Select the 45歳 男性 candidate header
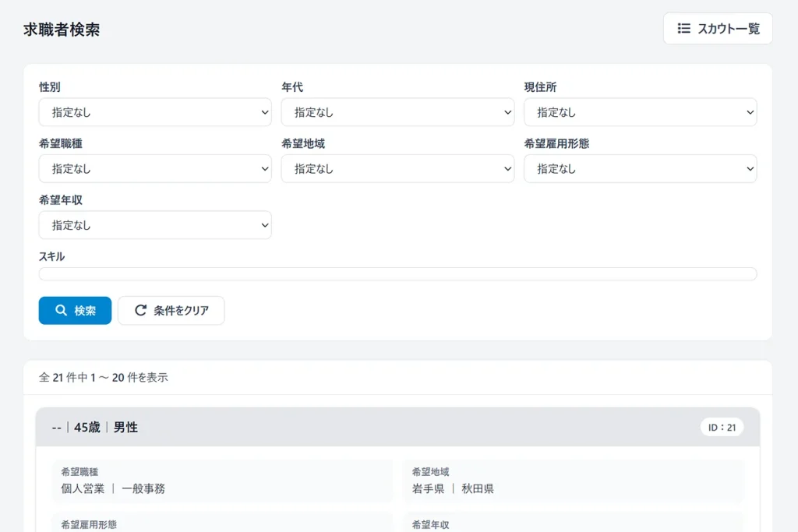 tap(398, 427)
